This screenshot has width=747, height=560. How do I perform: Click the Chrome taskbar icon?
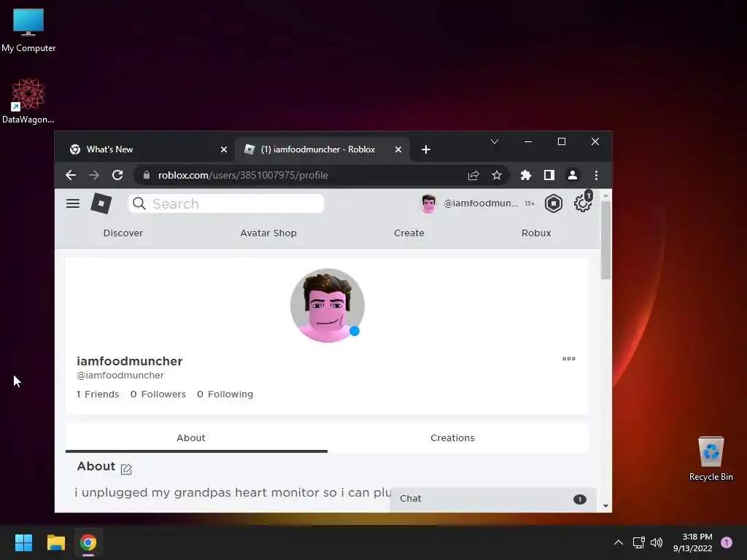tap(88, 542)
